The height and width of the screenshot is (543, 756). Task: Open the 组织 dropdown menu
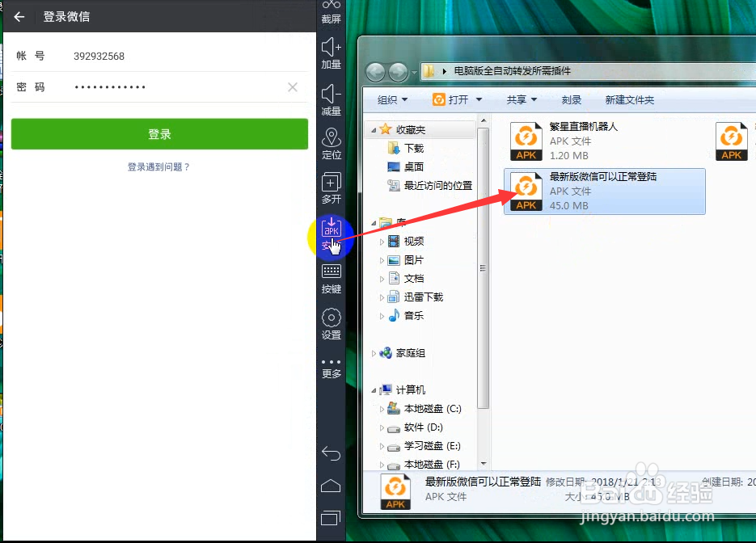coord(392,99)
